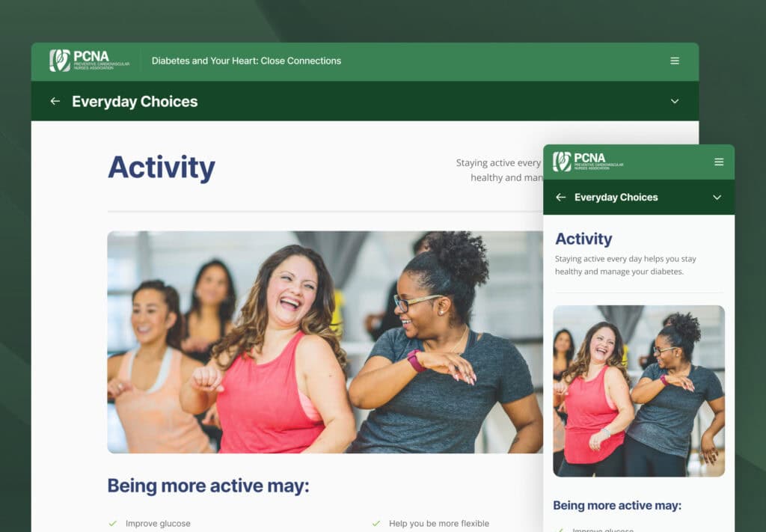
Task: Click the PCNA logo in mobile header
Action: click(588, 162)
